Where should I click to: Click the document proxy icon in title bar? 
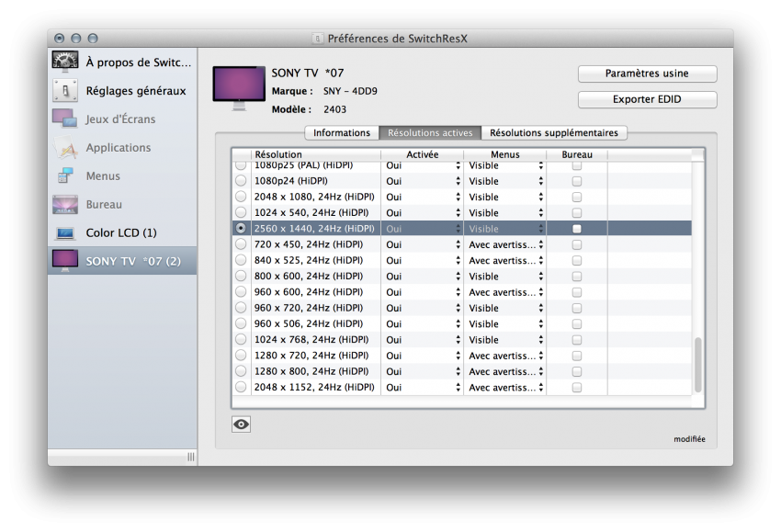(x=317, y=39)
